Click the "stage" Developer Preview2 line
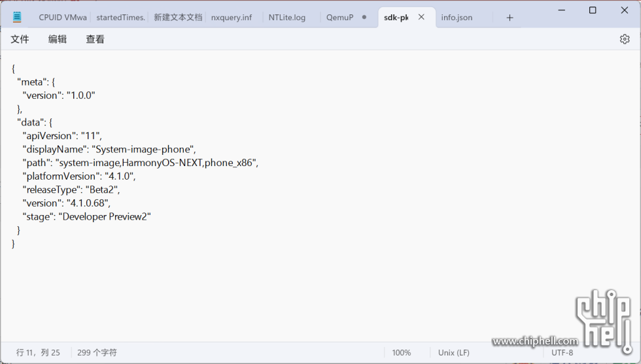 tap(86, 217)
